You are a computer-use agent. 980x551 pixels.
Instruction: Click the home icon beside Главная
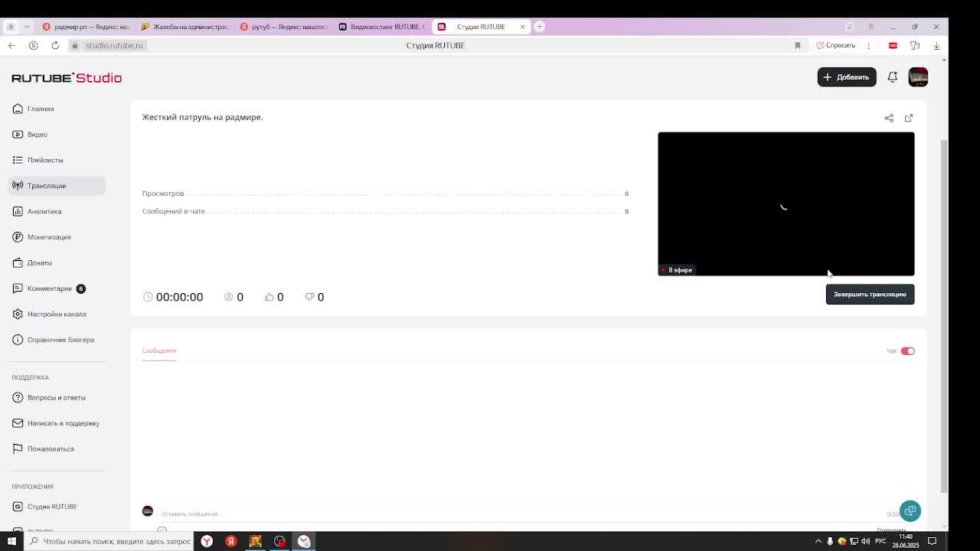click(18, 109)
